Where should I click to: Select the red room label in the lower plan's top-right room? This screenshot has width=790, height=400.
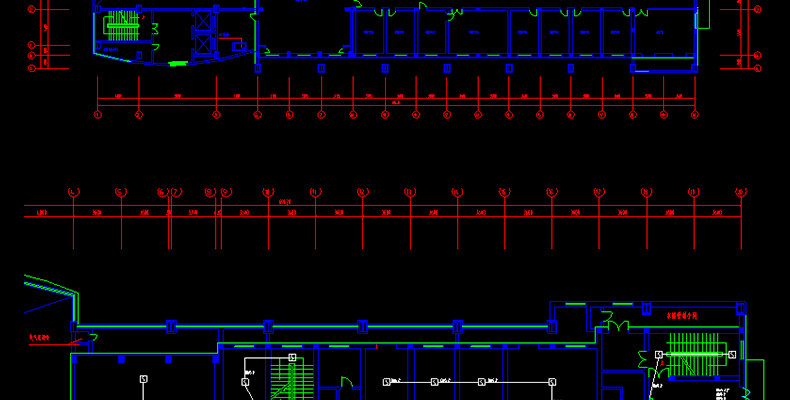coord(681,316)
